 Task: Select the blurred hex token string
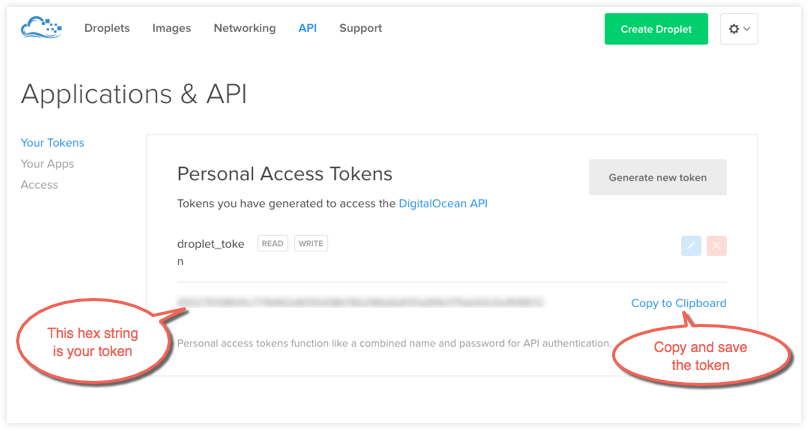coord(360,301)
